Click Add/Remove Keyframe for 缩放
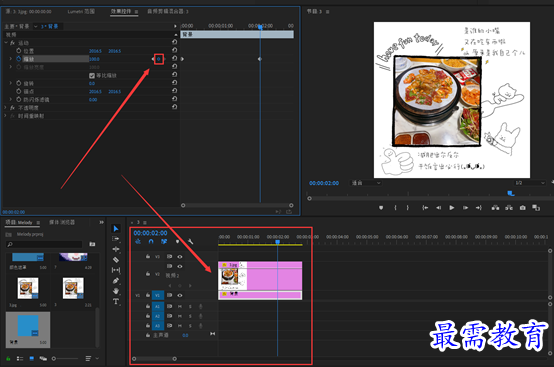Viewport: 554px width, 367px height. point(159,59)
